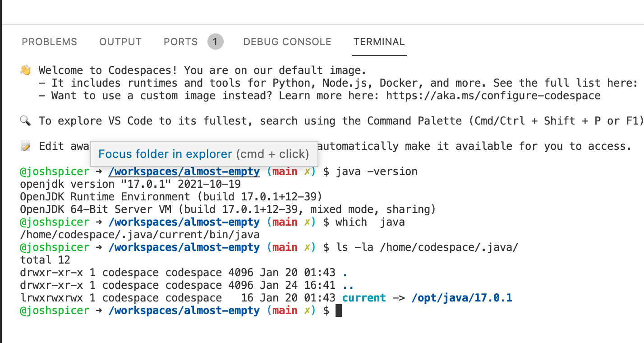Click the cyan current symlink name
Image resolution: width=644 pixels, height=343 pixels.
(364, 298)
